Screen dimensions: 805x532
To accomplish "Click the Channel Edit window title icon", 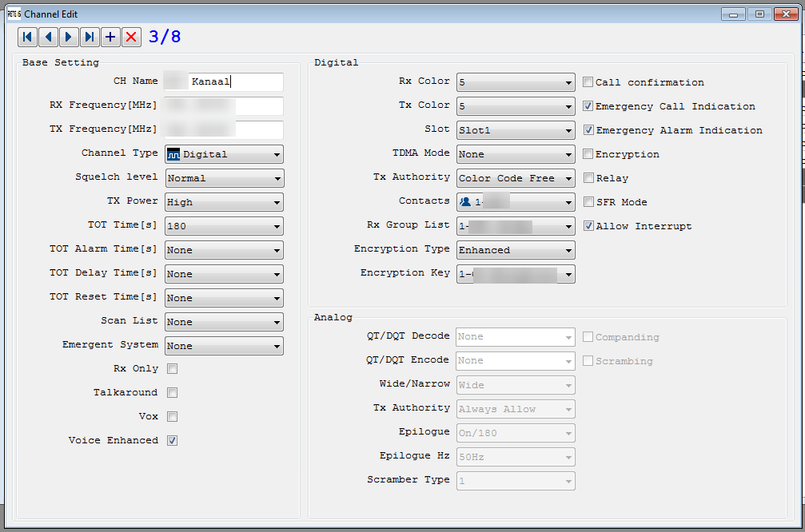I will coord(14,14).
